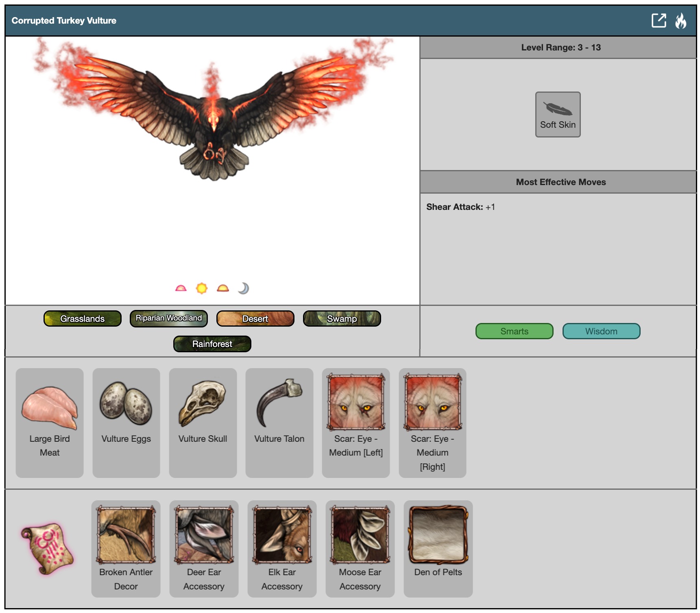Click the teal Wisdom stat badge
Viewport: 700px width, 613px height.
[601, 331]
